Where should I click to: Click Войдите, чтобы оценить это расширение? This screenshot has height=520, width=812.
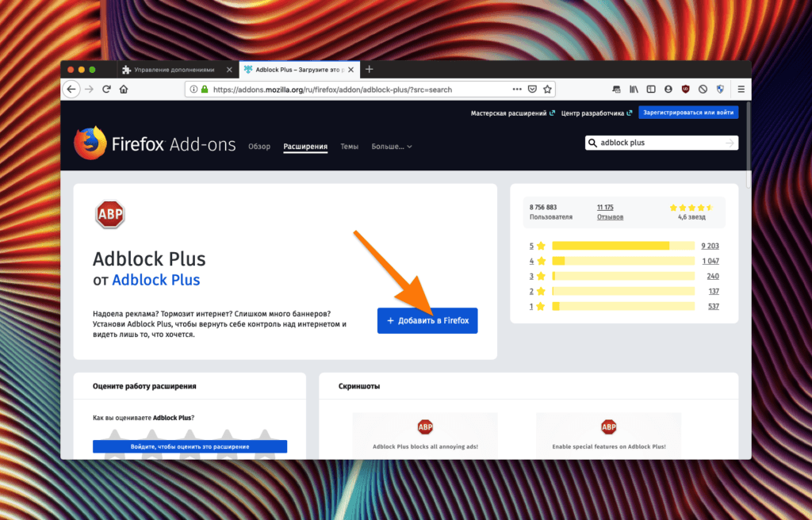click(190, 446)
